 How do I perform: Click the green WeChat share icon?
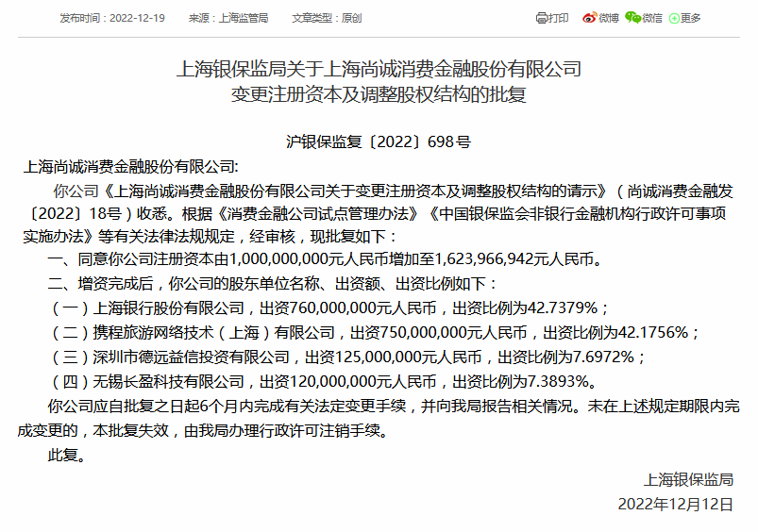click(x=632, y=18)
